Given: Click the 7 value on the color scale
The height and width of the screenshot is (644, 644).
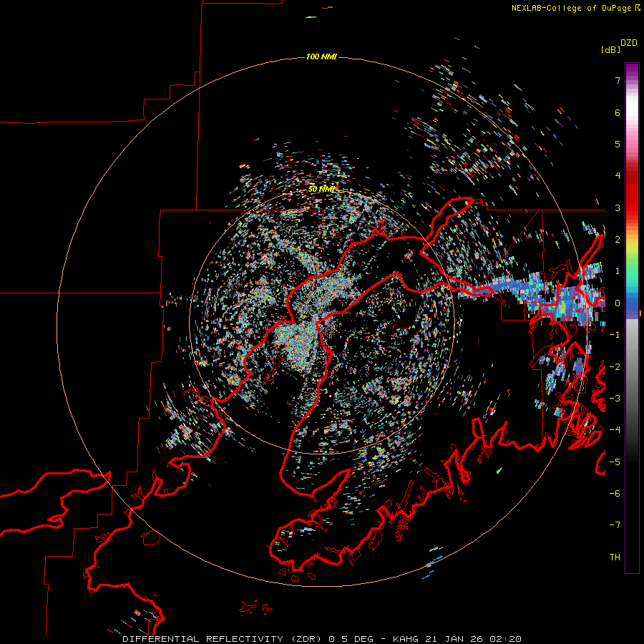Looking at the screenshot, I should tap(618, 80).
